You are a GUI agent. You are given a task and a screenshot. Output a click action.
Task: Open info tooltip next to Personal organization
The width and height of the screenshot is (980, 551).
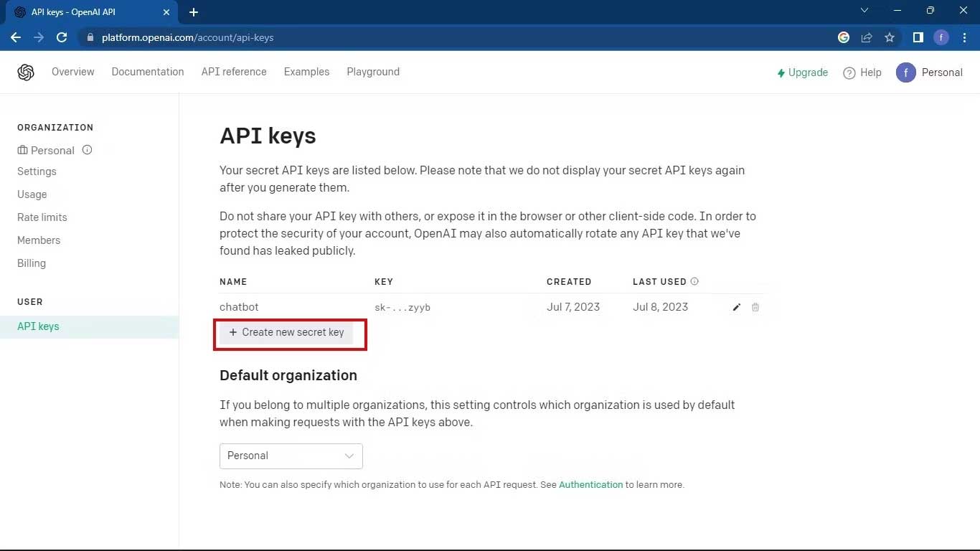(x=86, y=150)
